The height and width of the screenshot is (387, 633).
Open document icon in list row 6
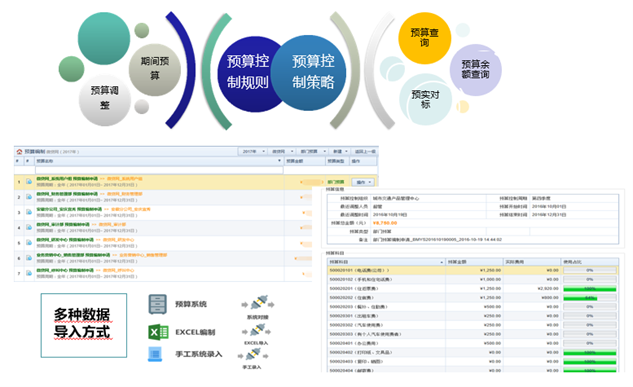point(29,258)
